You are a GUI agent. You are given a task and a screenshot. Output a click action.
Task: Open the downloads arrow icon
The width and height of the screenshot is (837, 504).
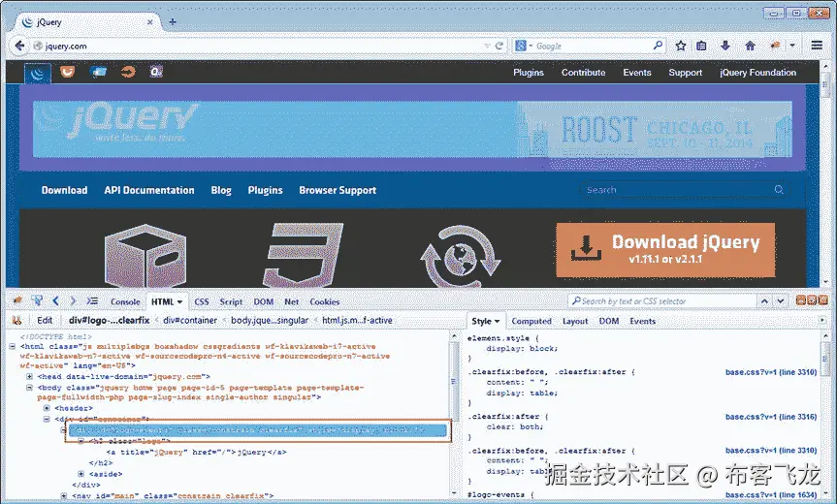click(x=724, y=46)
